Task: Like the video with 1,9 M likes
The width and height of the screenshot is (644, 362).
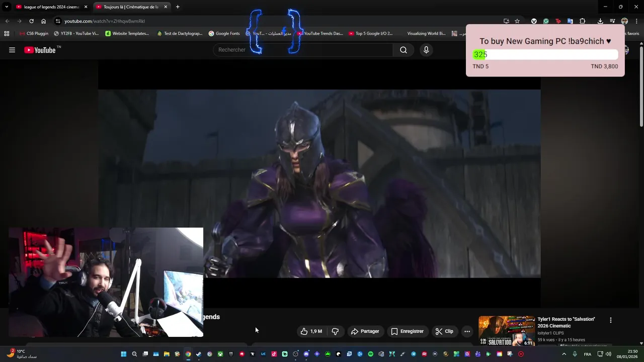Action: point(311,331)
